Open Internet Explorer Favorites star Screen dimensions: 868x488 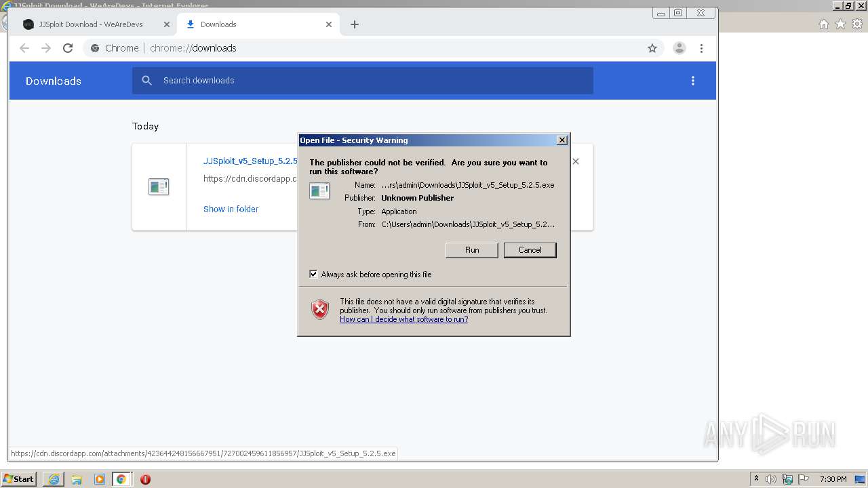click(x=840, y=24)
